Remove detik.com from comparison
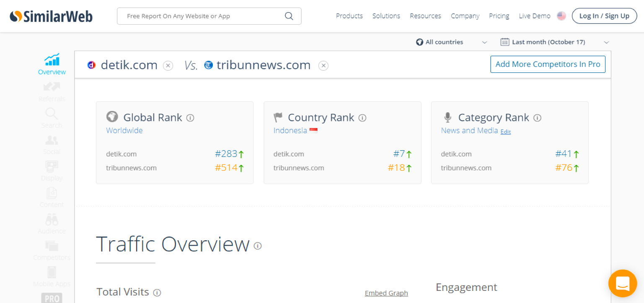This screenshot has width=644, height=303. pyautogui.click(x=168, y=66)
